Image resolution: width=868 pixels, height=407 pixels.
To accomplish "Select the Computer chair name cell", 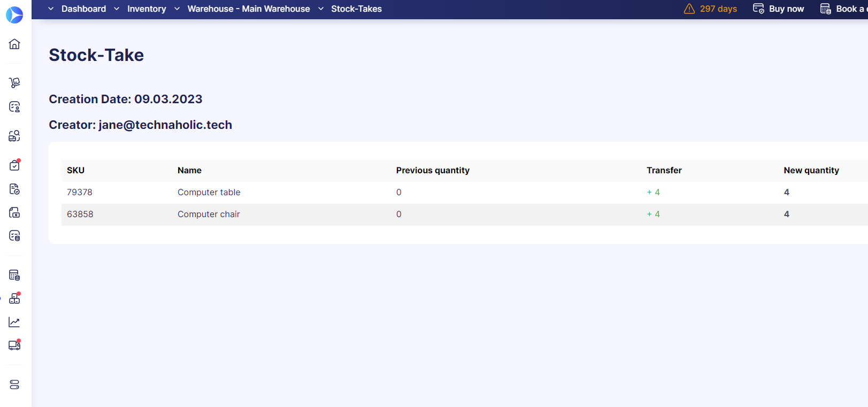I will (x=209, y=214).
